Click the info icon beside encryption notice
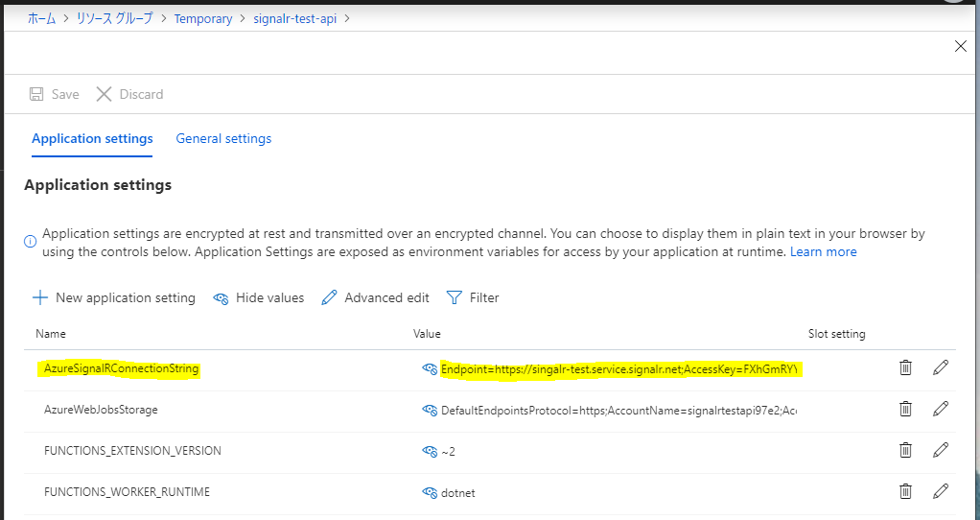The height and width of the screenshot is (520, 980). (30, 241)
